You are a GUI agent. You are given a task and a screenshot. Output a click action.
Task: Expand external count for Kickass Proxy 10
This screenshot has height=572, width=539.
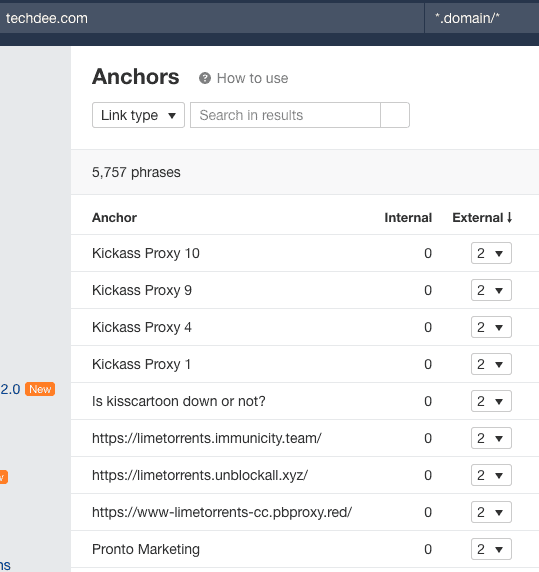491,253
